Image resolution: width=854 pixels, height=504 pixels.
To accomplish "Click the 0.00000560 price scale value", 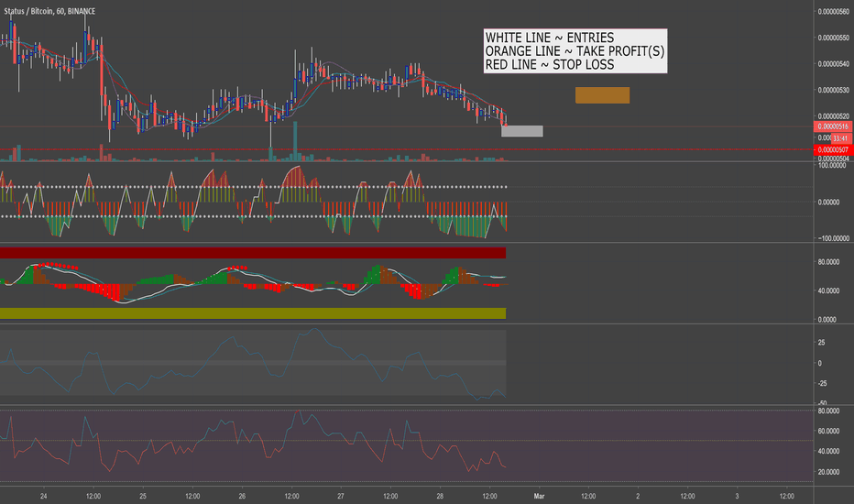I will coord(833,11).
